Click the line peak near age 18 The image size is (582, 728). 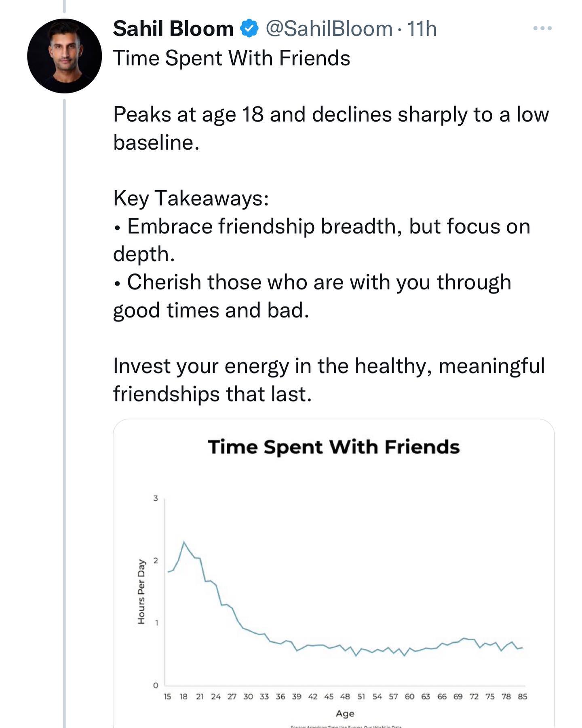coord(184,542)
